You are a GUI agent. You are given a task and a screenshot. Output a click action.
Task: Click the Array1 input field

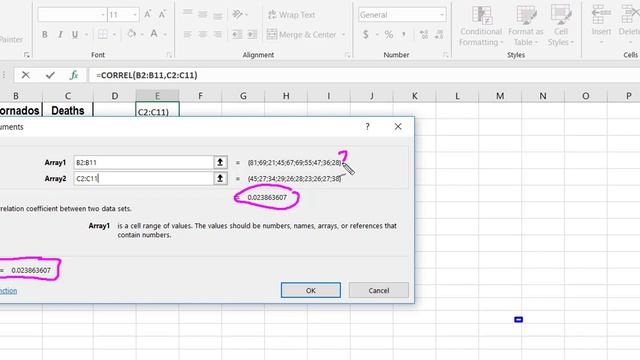click(144, 162)
